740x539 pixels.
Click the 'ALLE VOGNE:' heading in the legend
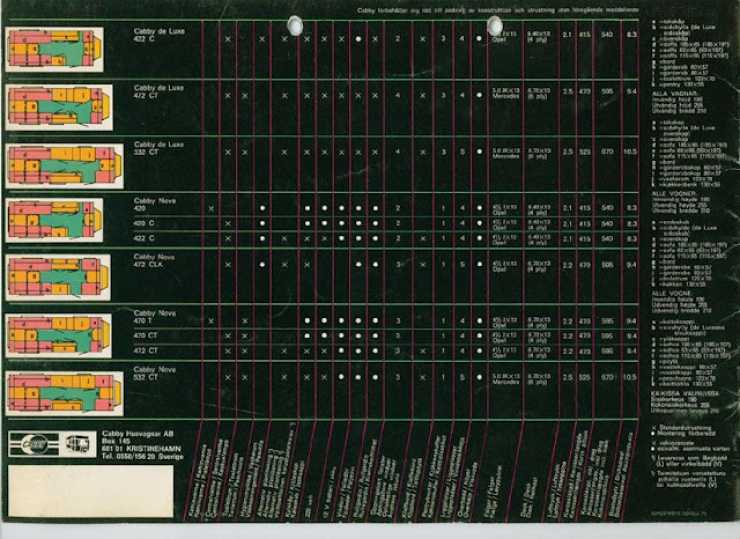[672, 293]
